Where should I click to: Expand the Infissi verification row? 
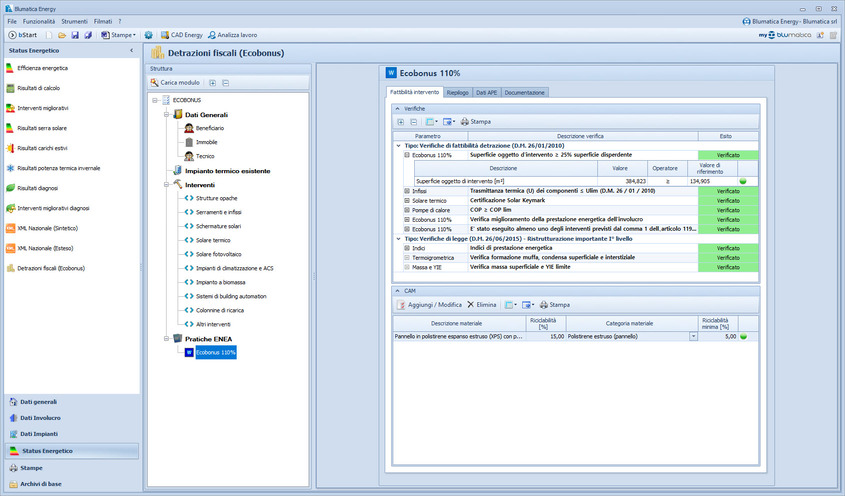coord(407,191)
